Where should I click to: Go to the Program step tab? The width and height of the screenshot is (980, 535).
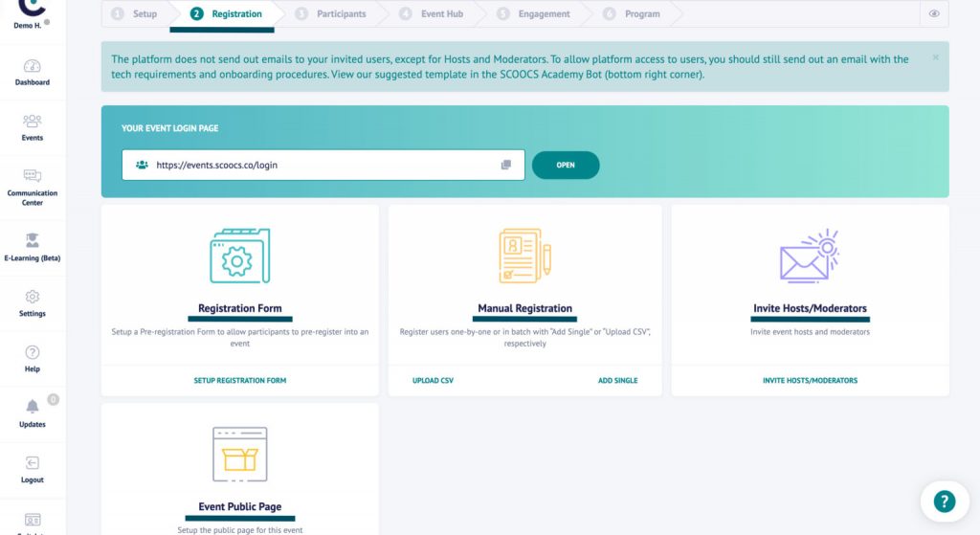(632, 13)
